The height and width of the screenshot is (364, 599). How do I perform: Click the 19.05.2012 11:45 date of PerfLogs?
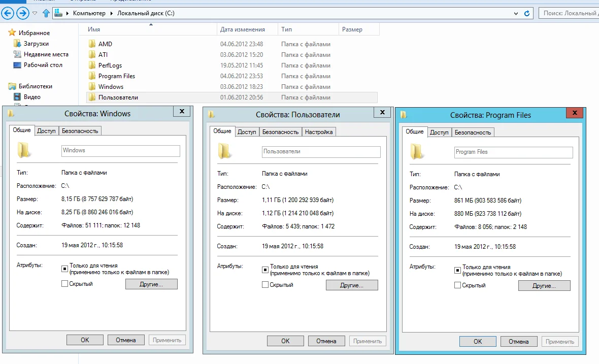pos(242,65)
